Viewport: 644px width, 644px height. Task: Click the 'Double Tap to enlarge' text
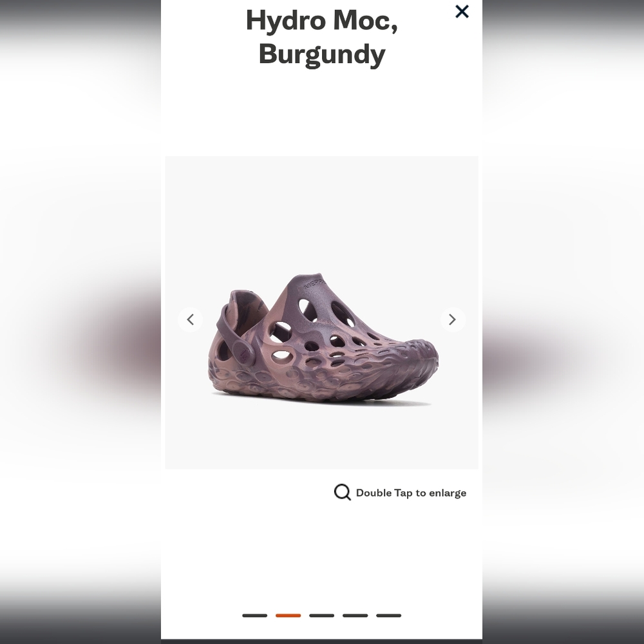[x=411, y=493]
